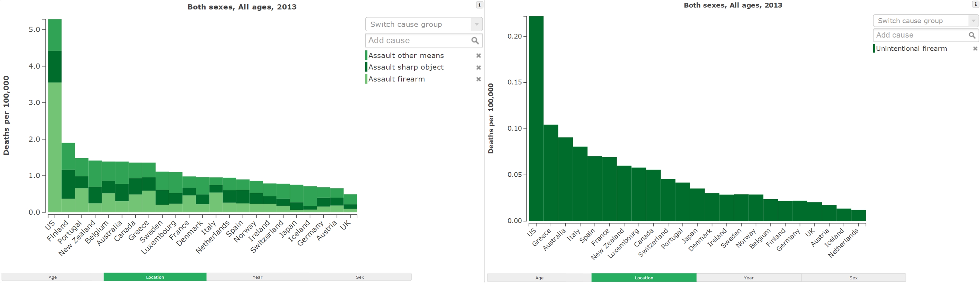Click search magnifier in right Add cause field
Image resolution: width=980 pixels, height=283 pixels.
(972, 36)
